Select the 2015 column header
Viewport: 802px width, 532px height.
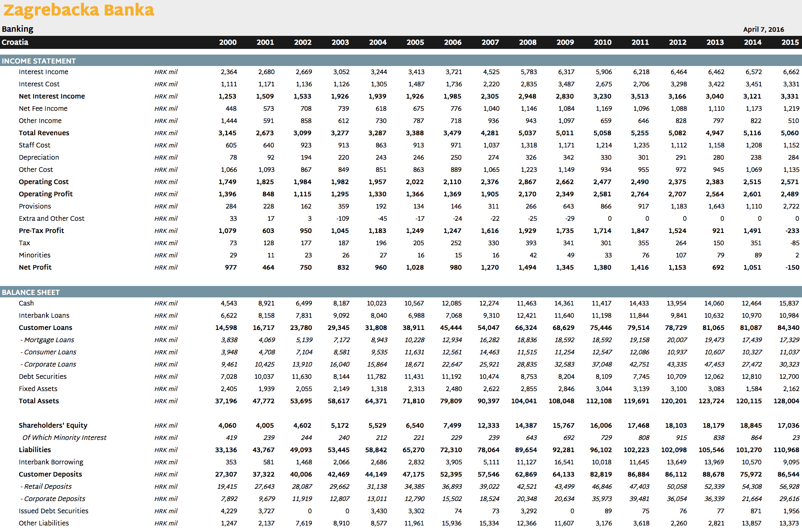pos(790,42)
